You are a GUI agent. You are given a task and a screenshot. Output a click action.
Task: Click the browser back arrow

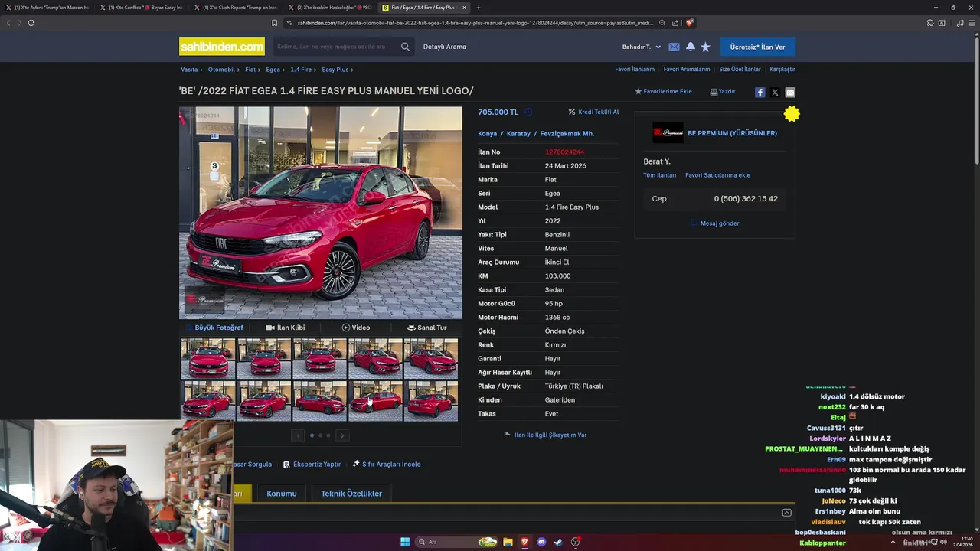click(8, 23)
